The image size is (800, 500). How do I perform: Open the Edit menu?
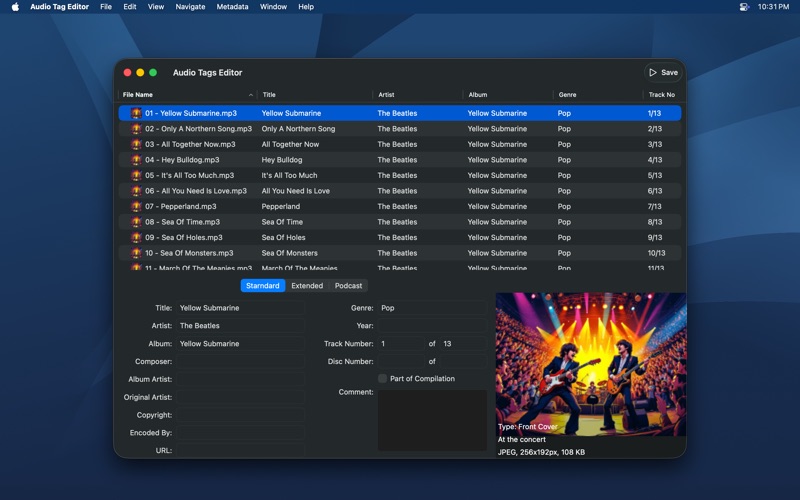130,7
